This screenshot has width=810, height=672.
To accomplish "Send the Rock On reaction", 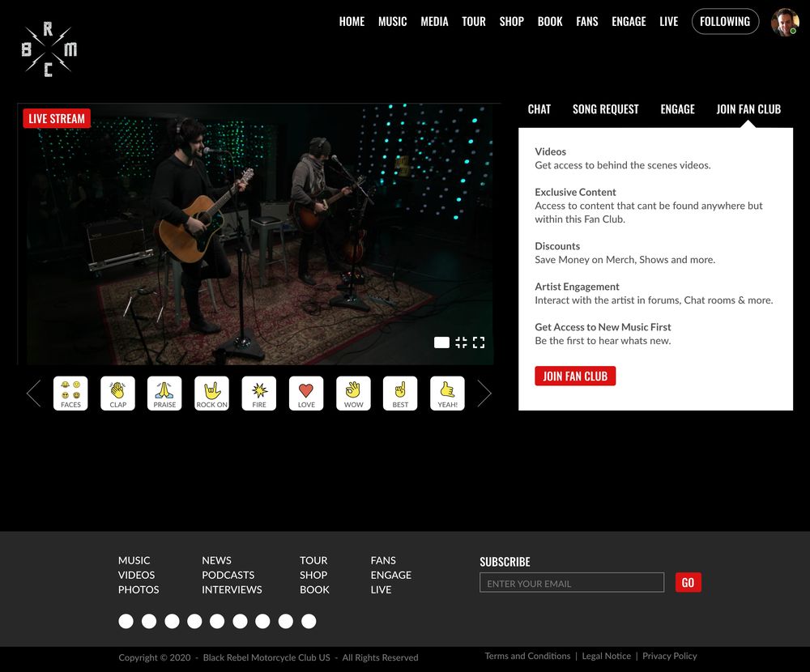I will tap(211, 393).
